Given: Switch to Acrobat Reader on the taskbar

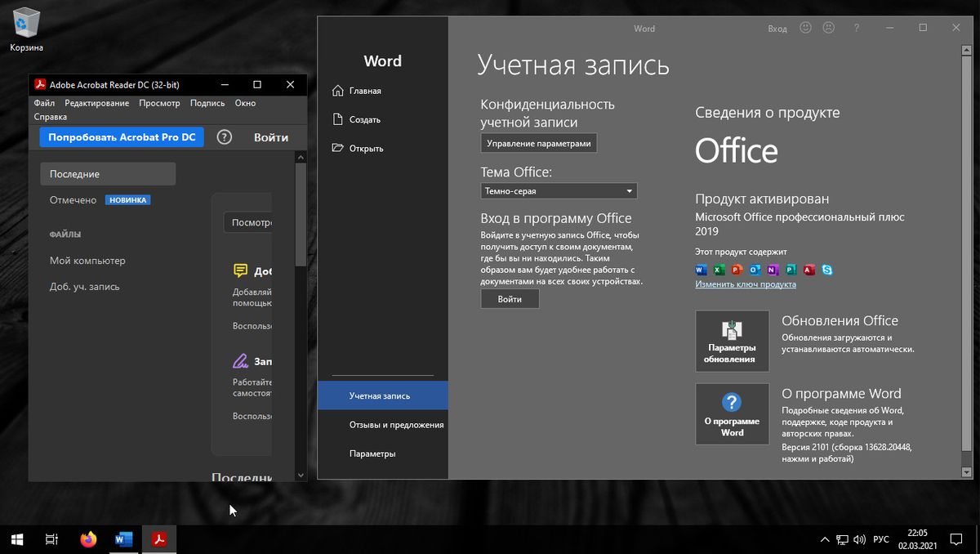Looking at the screenshot, I should 159,539.
